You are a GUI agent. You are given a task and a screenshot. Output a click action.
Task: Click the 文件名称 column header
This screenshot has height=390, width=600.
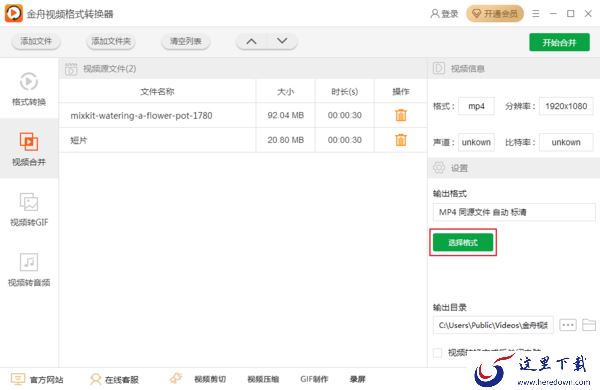(x=157, y=91)
